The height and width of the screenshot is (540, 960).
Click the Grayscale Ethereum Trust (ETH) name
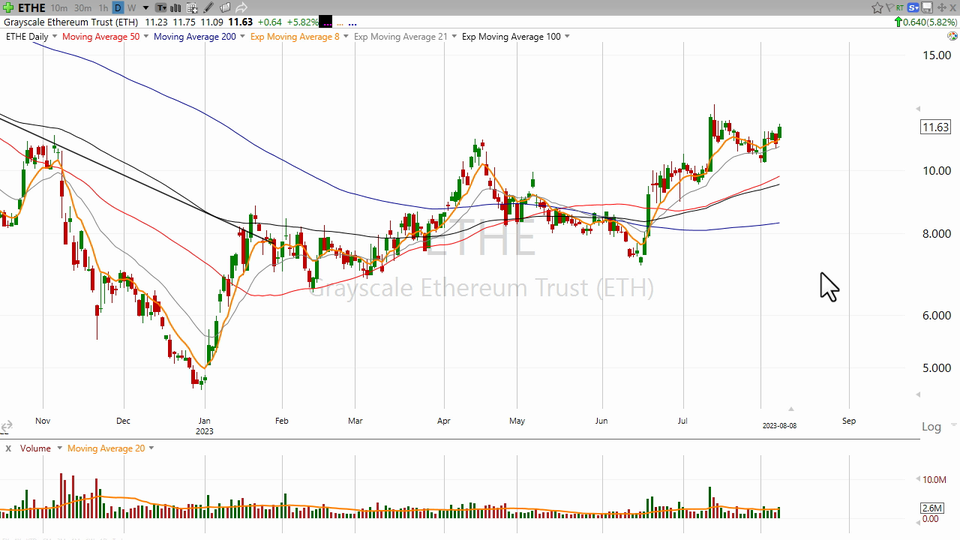tap(70, 22)
